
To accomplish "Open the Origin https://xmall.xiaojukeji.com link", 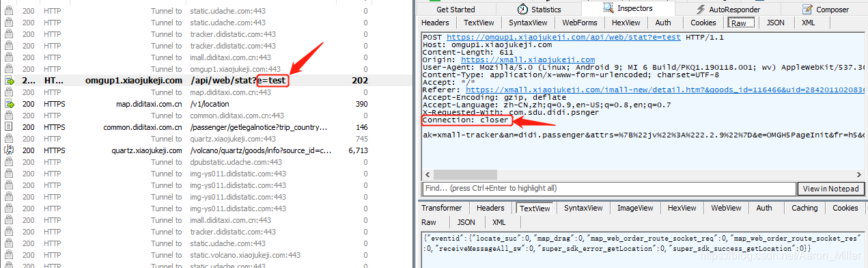I will 528,59.
